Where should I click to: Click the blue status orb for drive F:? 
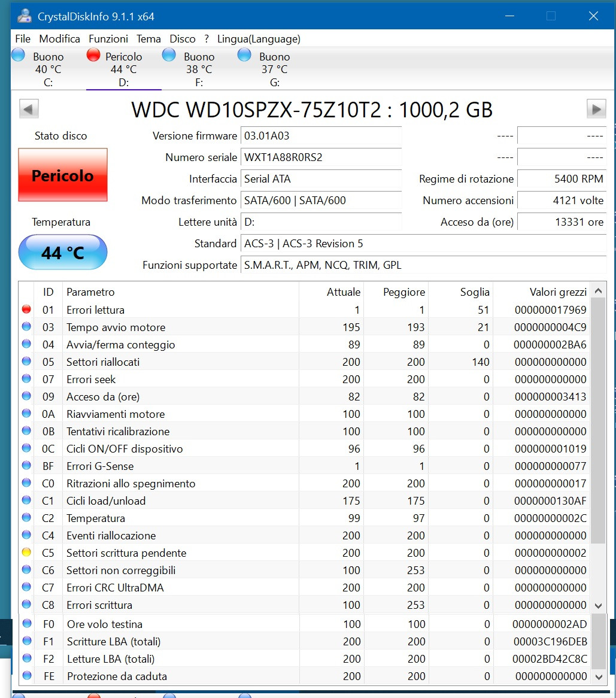169,54
